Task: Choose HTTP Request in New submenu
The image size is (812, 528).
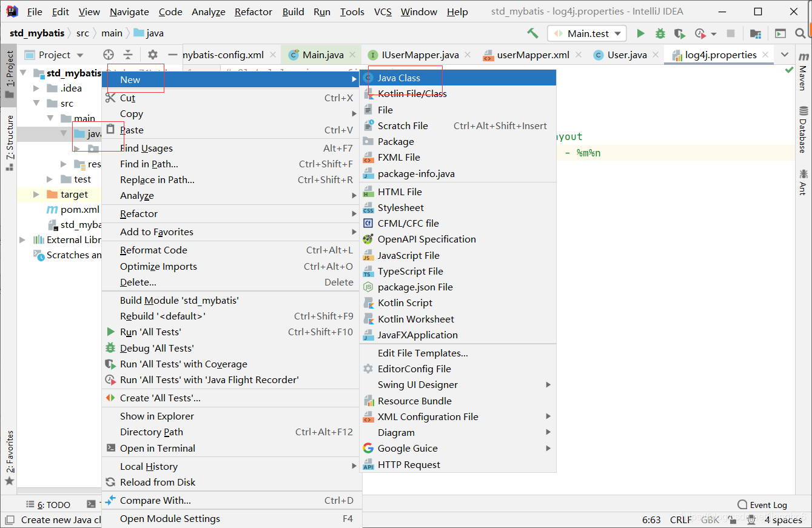Action: click(x=458, y=464)
